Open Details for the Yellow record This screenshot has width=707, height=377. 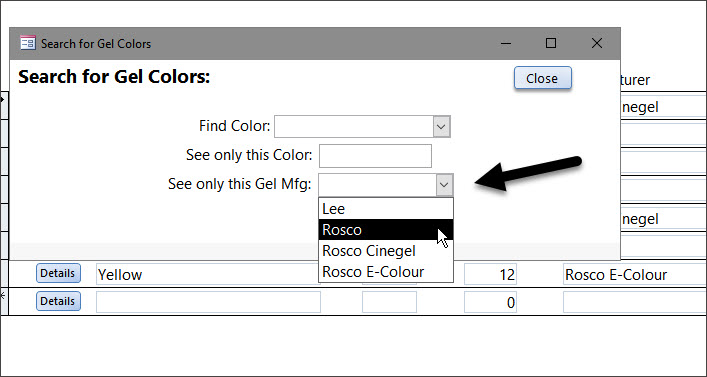point(58,273)
